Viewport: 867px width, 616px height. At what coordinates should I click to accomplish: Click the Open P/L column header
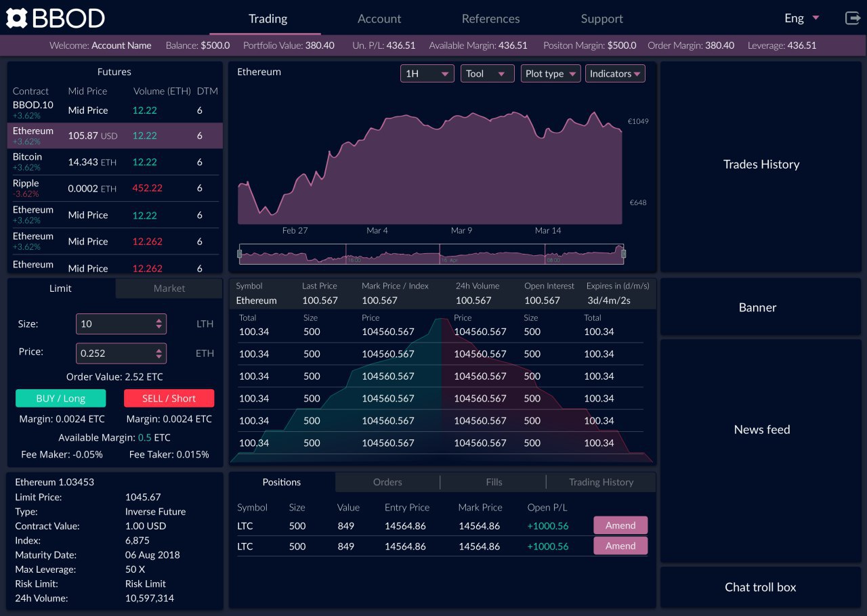click(x=547, y=507)
